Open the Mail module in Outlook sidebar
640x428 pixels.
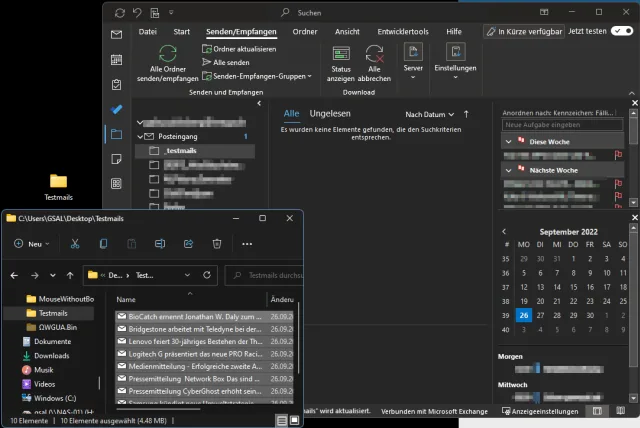117,34
